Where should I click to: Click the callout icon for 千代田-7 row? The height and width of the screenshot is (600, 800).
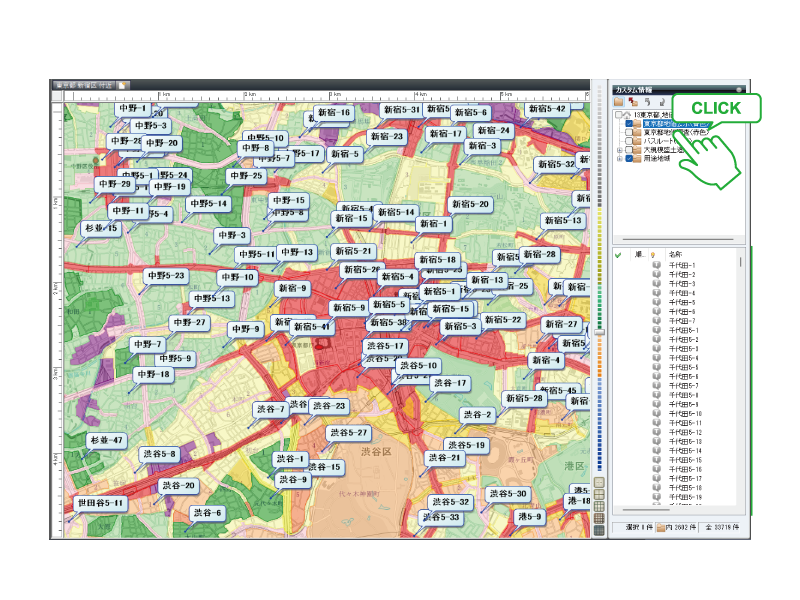[x=657, y=321]
